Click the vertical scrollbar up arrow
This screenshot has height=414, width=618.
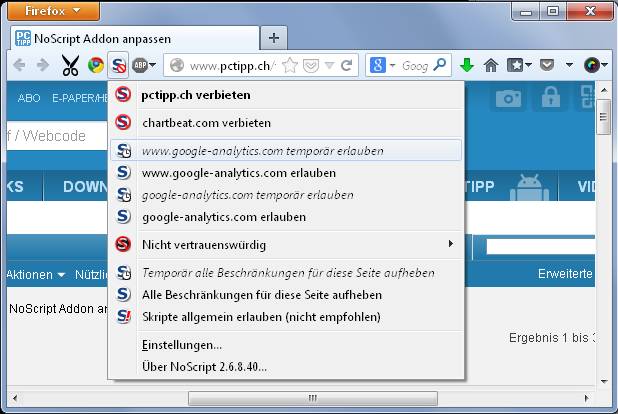(x=603, y=90)
